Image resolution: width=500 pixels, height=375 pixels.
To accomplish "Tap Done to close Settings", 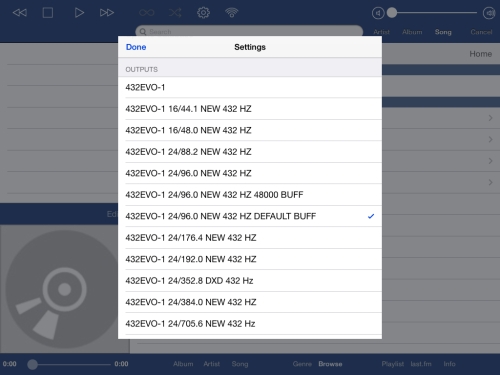I will coord(136,47).
